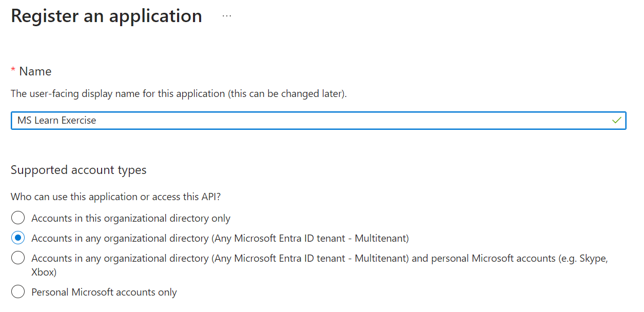Click the right edge of the name input box
The height and width of the screenshot is (312, 644).
click(x=625, y=121)
